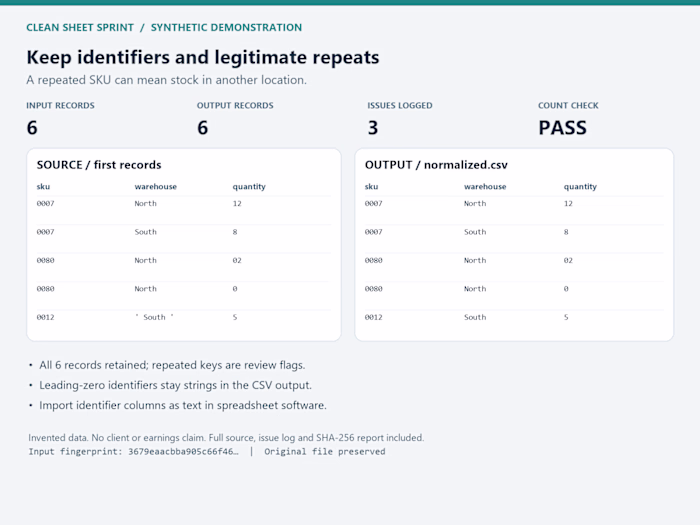Select quantity 12 in the OUTPUT table
Image resolution: width=700 pixels, height=525 pixels.
568,204
